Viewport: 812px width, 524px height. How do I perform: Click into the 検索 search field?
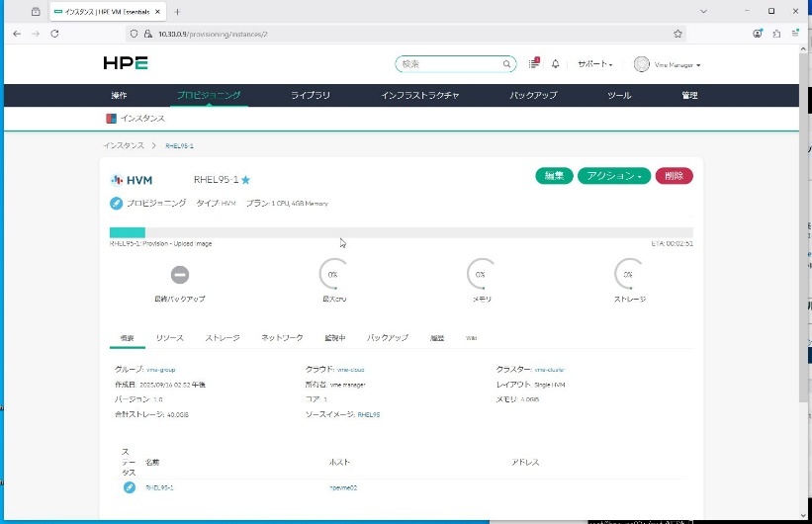450,64
